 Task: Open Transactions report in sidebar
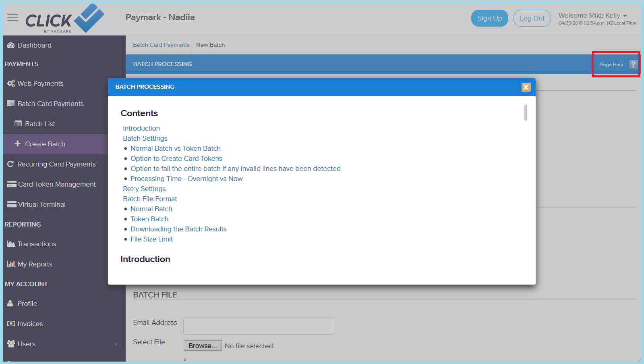(x=37, y=244)
